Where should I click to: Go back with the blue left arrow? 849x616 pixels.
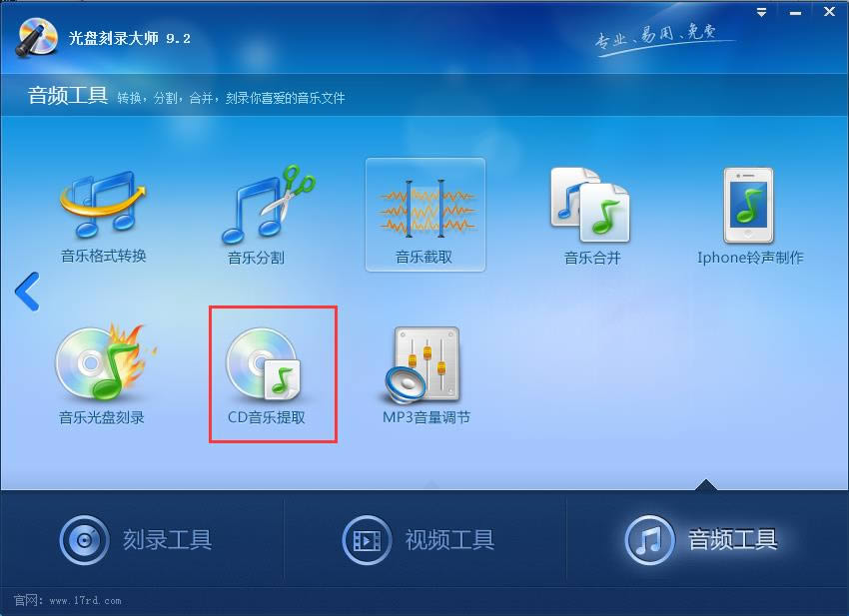(27, 292)
